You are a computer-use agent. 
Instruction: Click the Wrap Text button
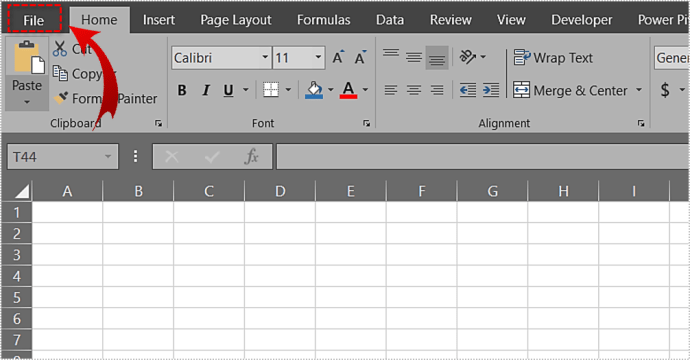[553, 58]
